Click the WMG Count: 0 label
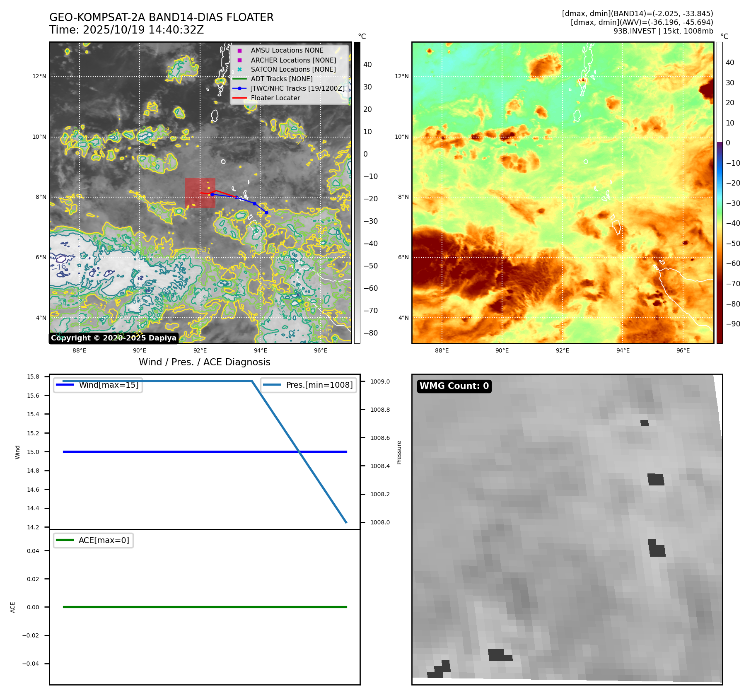 tap(454, 386)
